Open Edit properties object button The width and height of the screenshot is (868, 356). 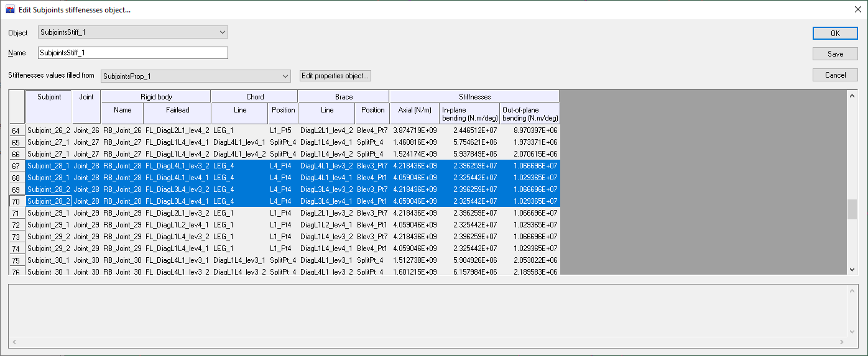point(335,76)
